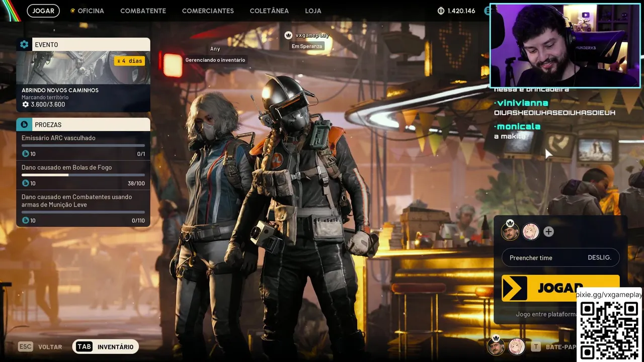The height and width of the screenshot is (362, 644).
Task: Open INVENTÁRIO with the TAB button
Action: (x=106, y=347)
